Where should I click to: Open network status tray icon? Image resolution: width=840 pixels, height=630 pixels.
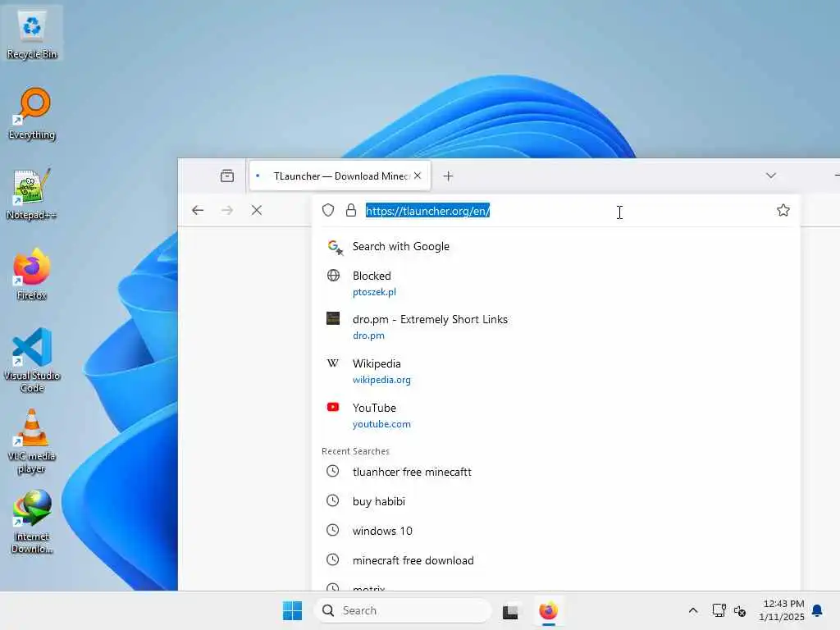coord(719,610)
